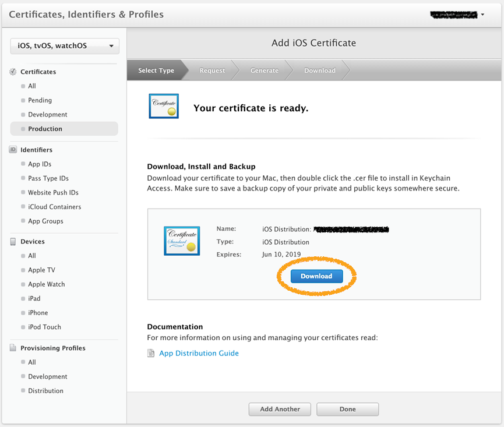The image size is (504, 427).
Task: Open Distribution provisioning profiles
Action: pyautogui.click(x=45, y=391)
